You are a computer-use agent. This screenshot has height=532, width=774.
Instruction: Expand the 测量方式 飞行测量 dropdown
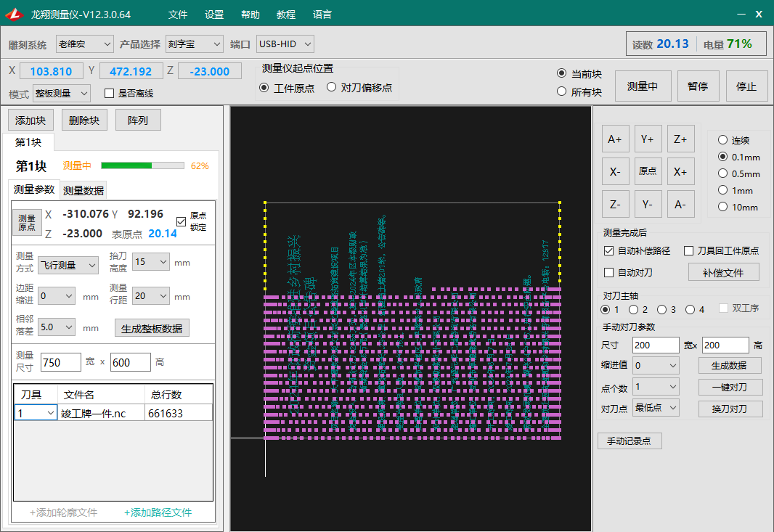68,266
